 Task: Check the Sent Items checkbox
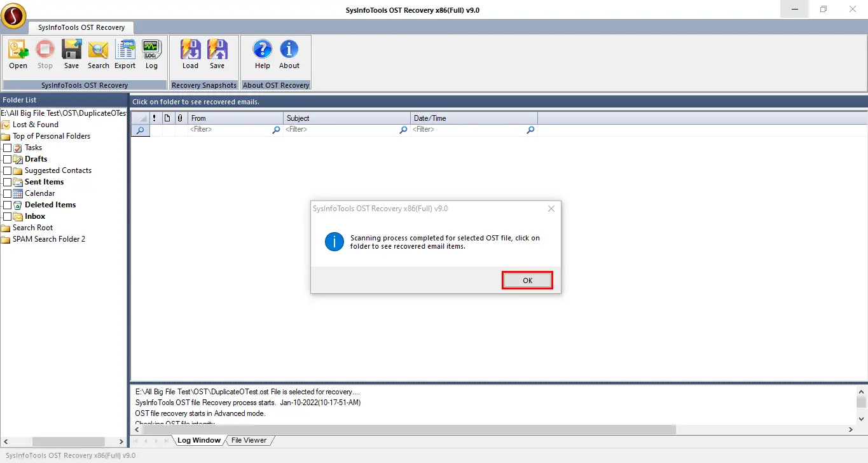point(8,182)
